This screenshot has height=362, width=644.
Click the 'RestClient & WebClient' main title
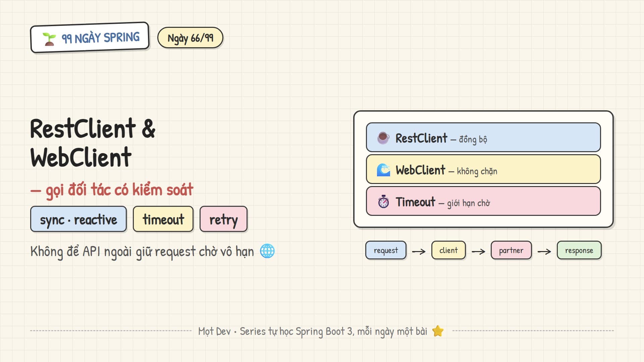tap(93, 143)
